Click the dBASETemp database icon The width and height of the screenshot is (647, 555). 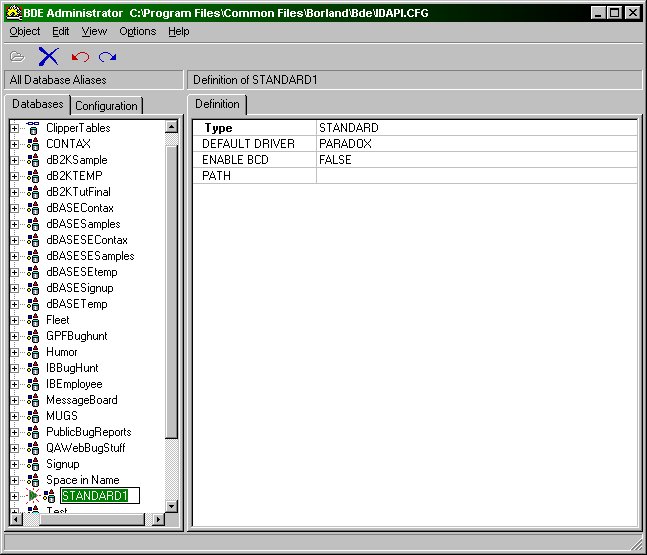click(33, 304)
